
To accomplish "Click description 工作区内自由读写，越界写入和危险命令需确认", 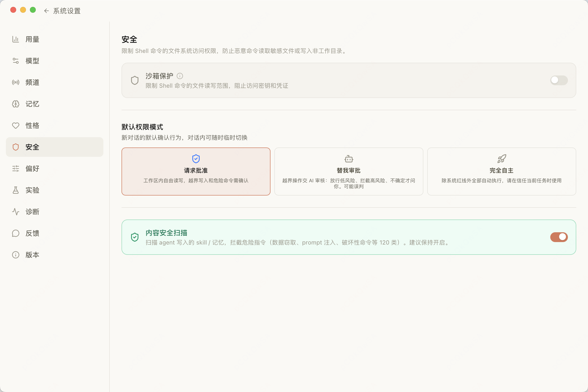I will (x=196, y=181).
